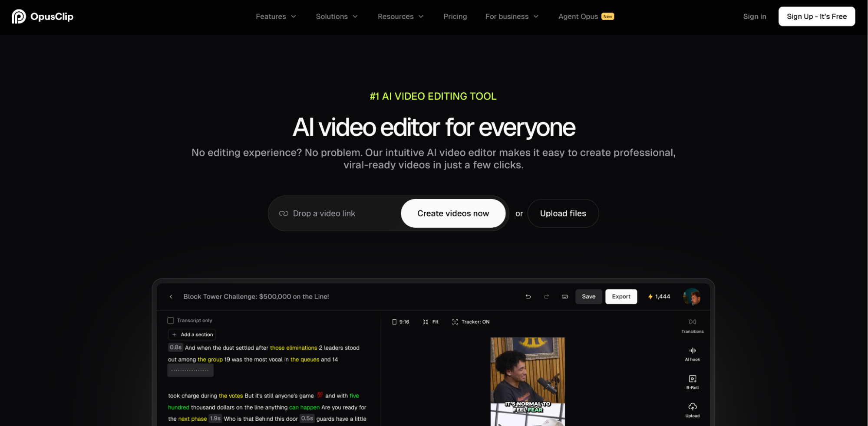Click the OpusClip logo
Screen dimensions: 868x426
coord(43,16)
